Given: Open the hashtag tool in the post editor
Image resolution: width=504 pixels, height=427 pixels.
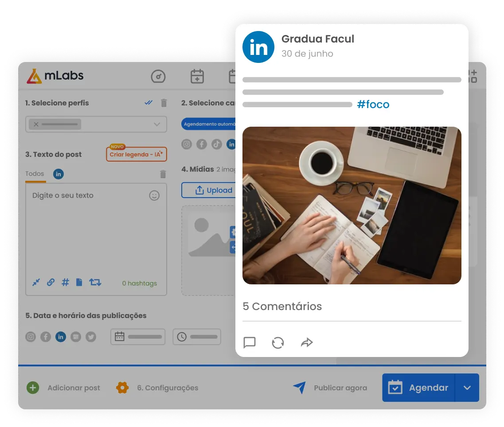Looking at the screenshot, I should 65,282.
